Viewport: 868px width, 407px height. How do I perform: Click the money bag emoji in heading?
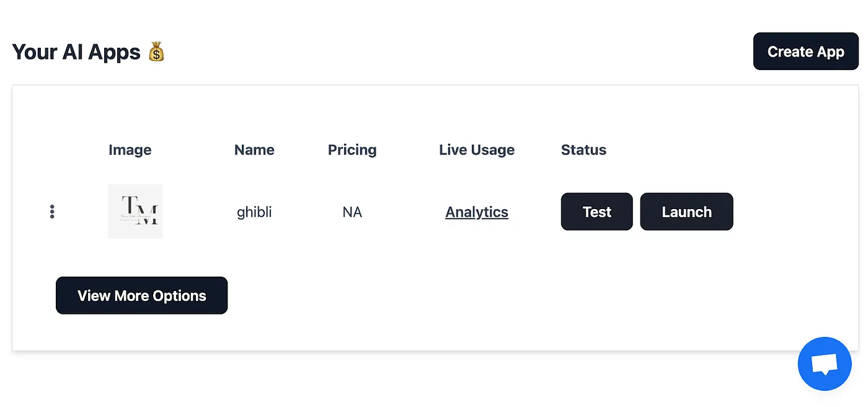click(x=156, y=52)
